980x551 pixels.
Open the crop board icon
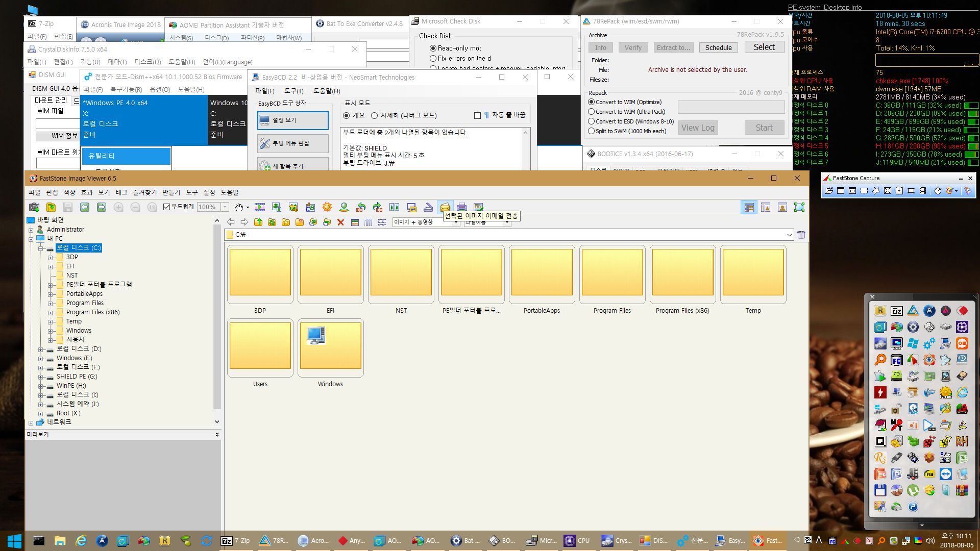(293, 207)
